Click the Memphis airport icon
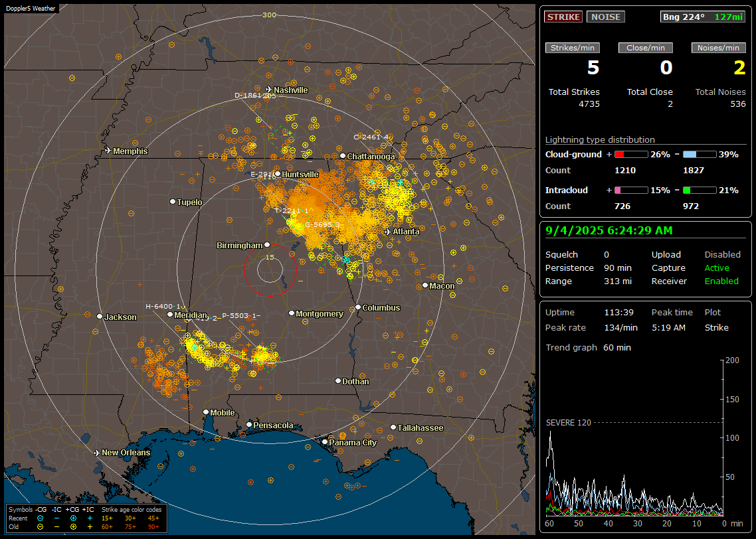 tap(108, 151)
